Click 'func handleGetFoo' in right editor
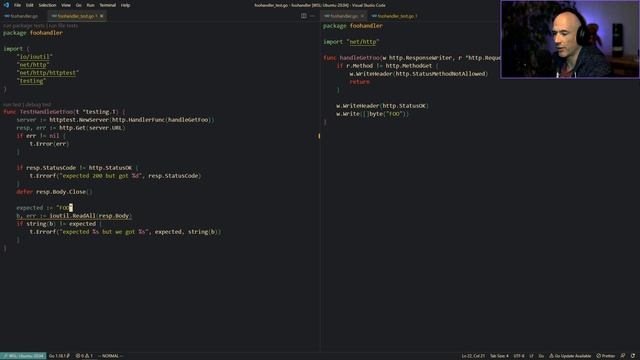 pyautogui.click(x=351, y=58)
